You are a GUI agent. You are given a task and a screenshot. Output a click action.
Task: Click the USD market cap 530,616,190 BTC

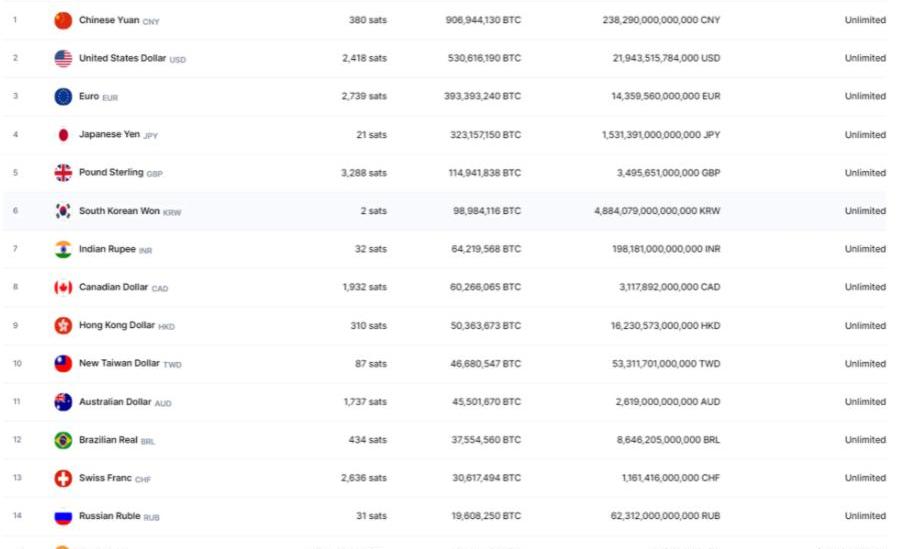(x=483, y=58)
